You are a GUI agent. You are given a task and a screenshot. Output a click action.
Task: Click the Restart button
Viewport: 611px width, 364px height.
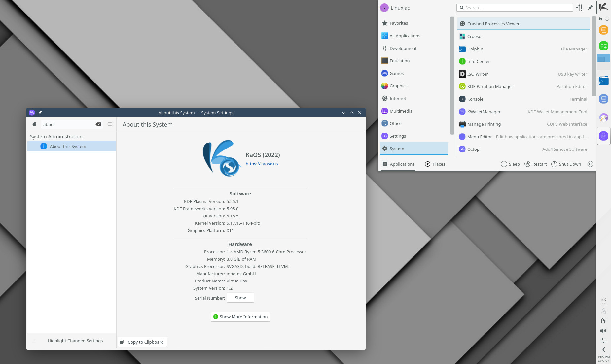[x=535, y=164]
